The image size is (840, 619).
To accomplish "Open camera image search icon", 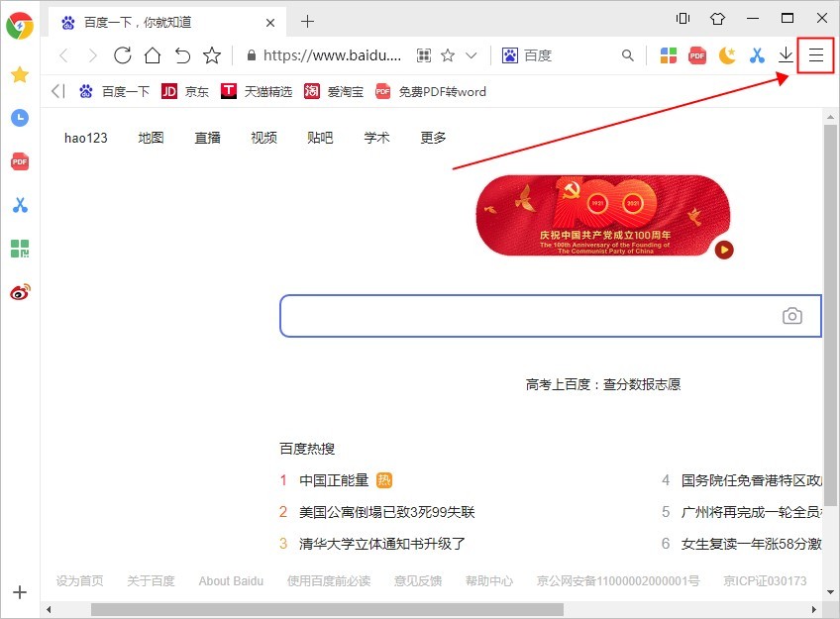I will click(x=792, y=316).
